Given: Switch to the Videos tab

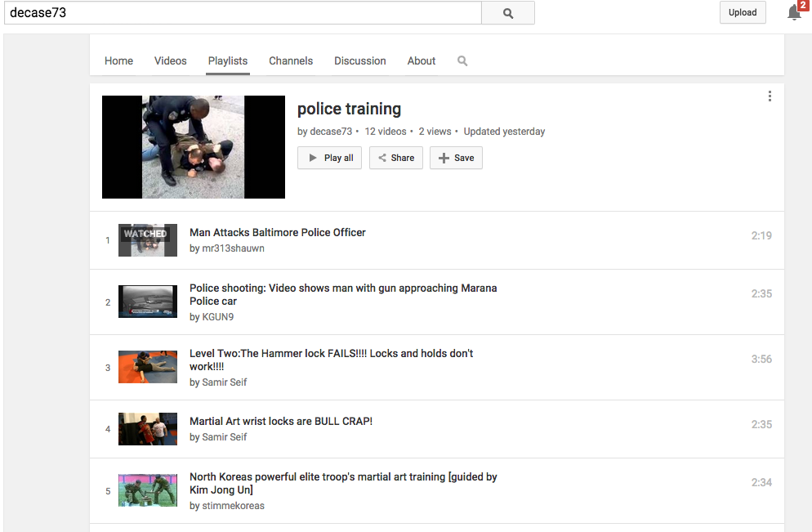Looking at the screenshot, I should point(171,61).
